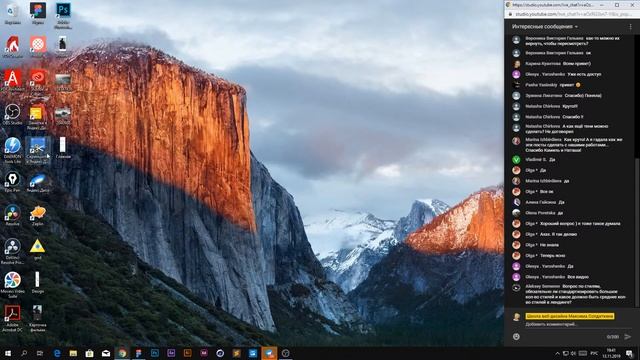The height and width of the screenshot is (360, 640).
Task: Open Microsoft Store from the taskbar
Action: 89,353
